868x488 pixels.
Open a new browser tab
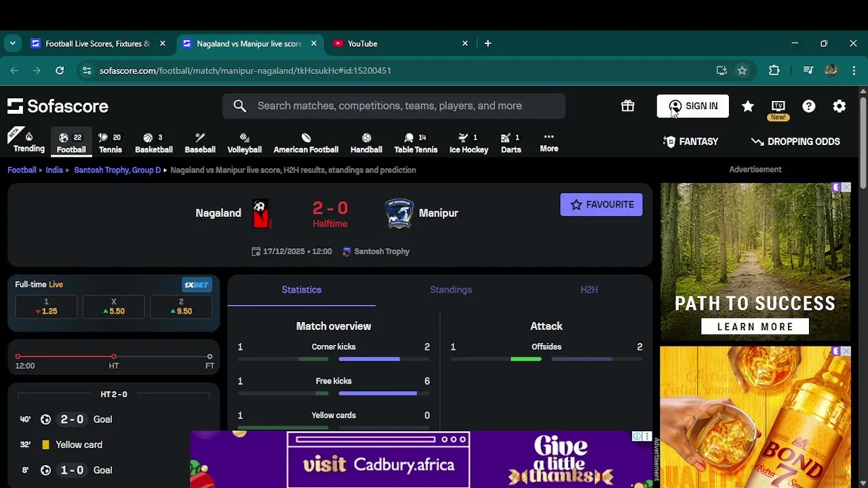[488, 43]
